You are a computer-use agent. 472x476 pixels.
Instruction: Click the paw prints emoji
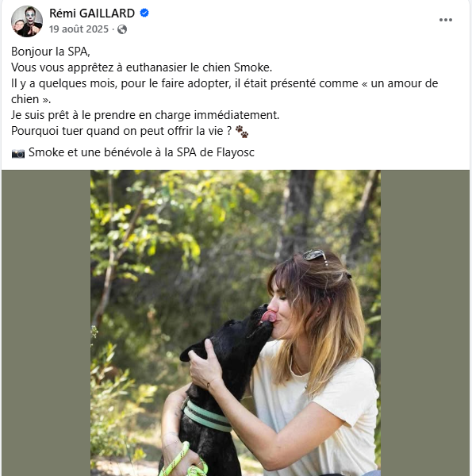242,132
